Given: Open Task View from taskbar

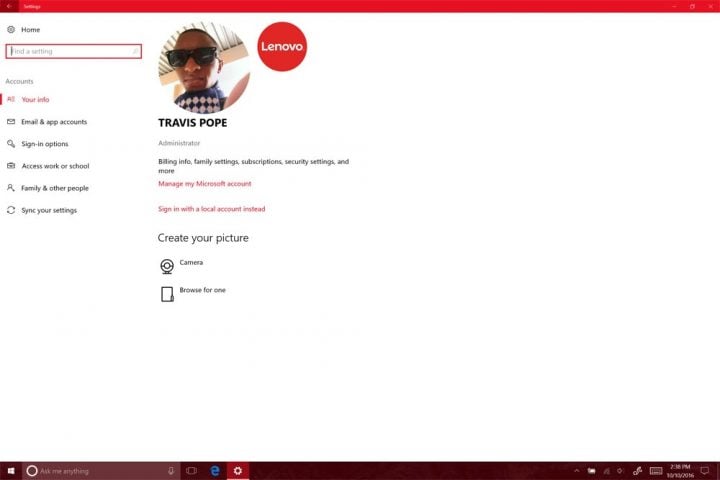Looking at the screenshot, I should tap(191, 471).
